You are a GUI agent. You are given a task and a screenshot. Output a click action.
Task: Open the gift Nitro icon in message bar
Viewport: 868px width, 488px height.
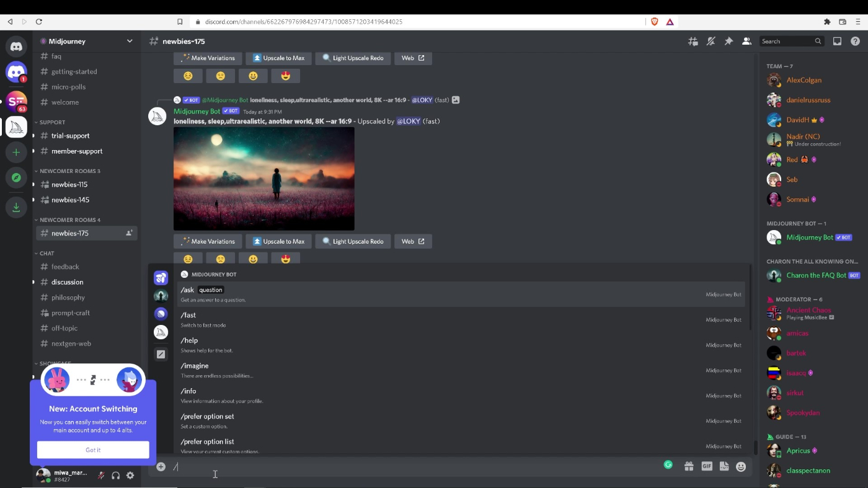tap(688, 466)
